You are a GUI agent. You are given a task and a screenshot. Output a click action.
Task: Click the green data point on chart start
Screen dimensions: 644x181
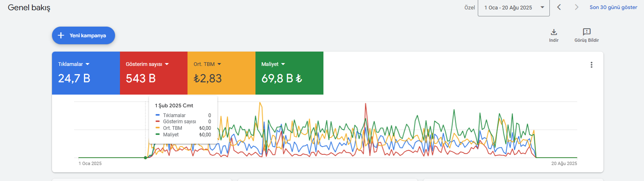pyautogui.click(x=145, y=158)
